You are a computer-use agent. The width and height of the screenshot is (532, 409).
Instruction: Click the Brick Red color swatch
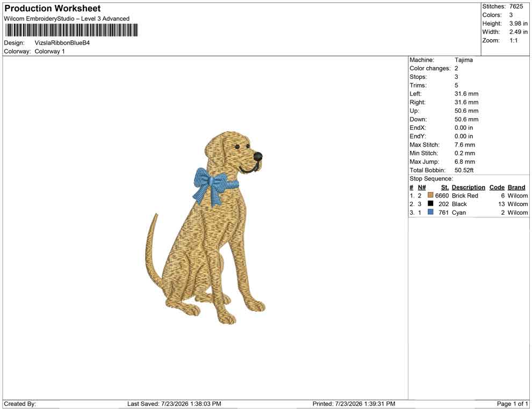430,195
